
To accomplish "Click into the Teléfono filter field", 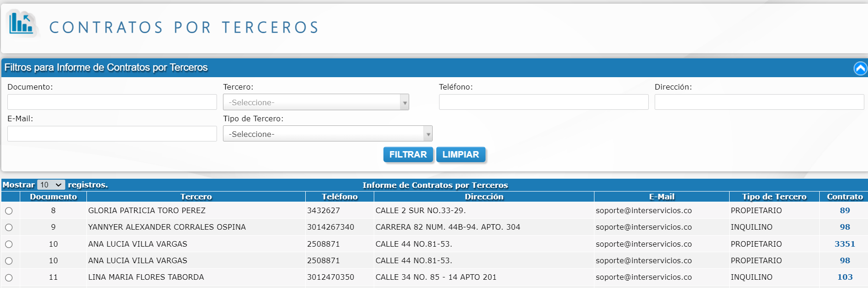I will tap(543, 102).
